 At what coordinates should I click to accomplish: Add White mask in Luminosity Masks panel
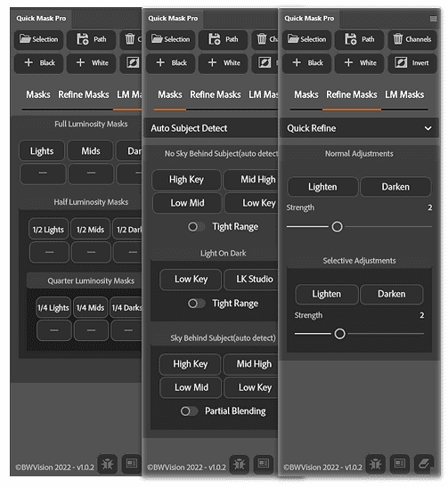[91, 62]
